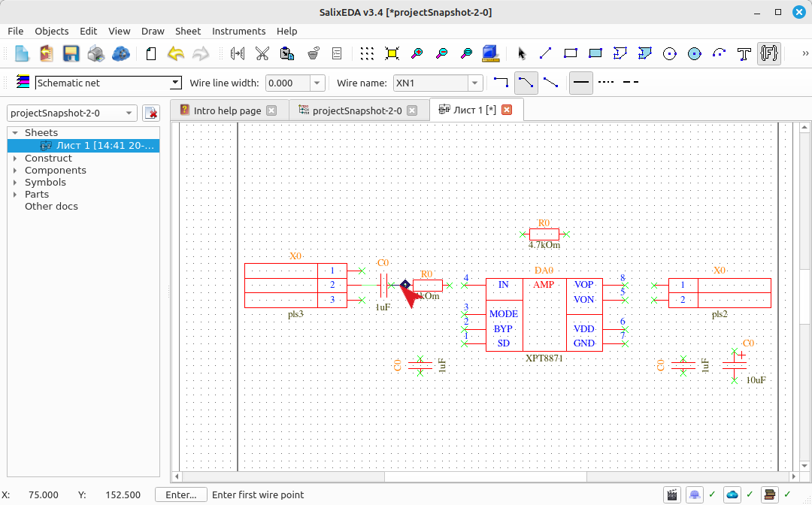
Task: Switch to the projectSnapshot-2-0 tab
Action: point(357,110)
